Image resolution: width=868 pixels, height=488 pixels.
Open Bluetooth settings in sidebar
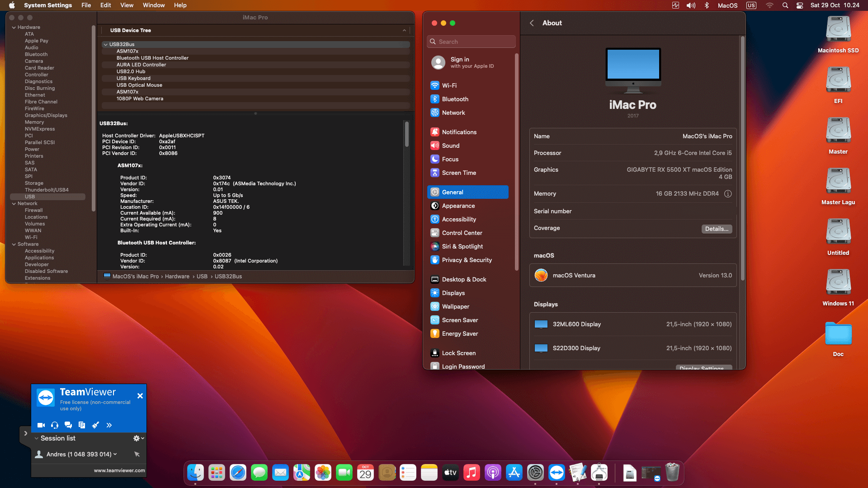[x=455, y=99]
